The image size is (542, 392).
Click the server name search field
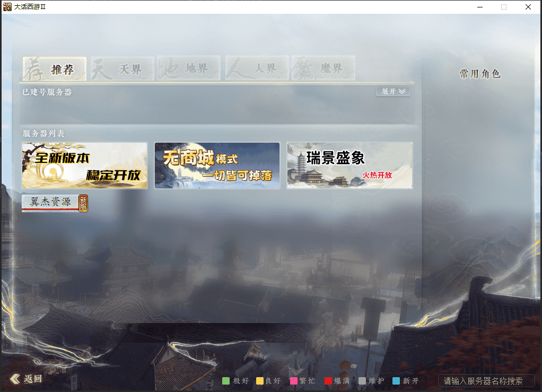[486, 381]
